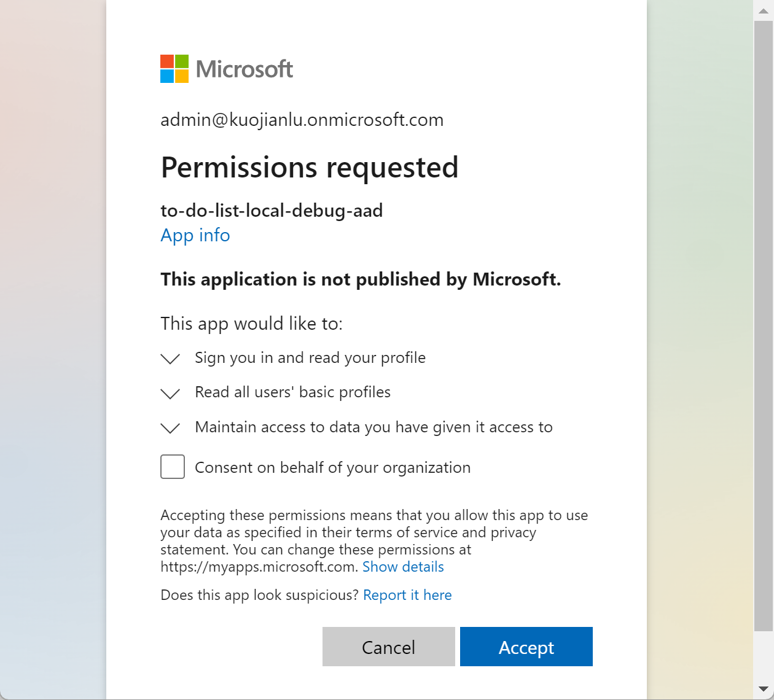Click the 'Sign you in and read your profile' text
Image resolution: width=774 pixels, height=700 pixels.
[x=310, y=358]
